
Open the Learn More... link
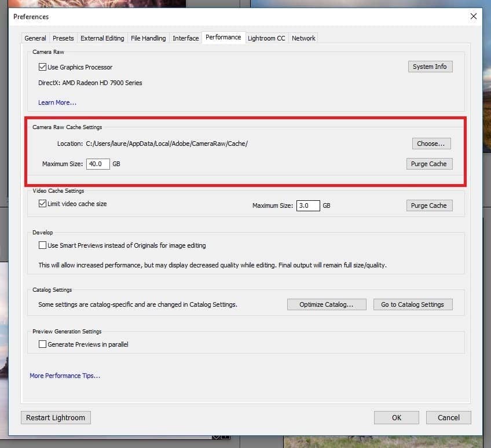(57, 102)
